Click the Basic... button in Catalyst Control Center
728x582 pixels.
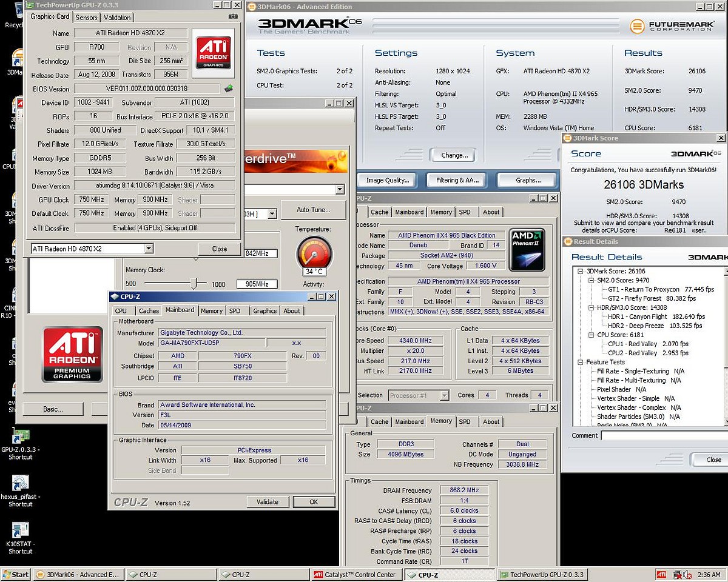click(53, 409)
